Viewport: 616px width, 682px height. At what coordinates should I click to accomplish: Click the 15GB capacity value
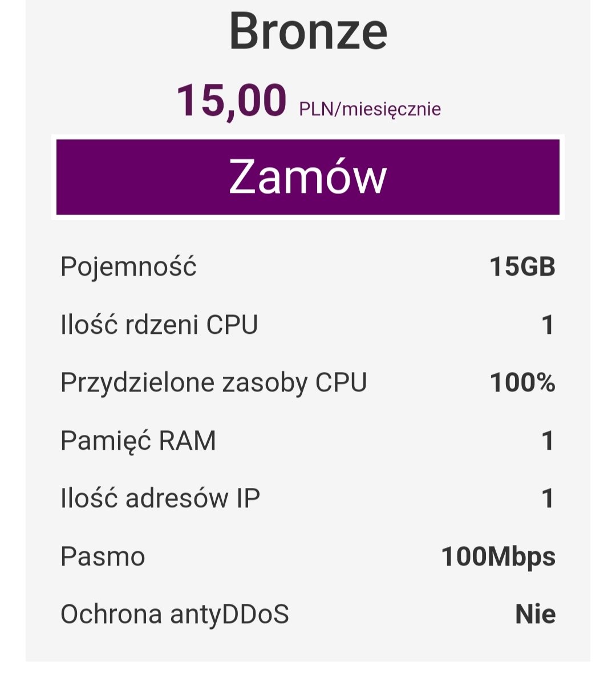point(522,267)
